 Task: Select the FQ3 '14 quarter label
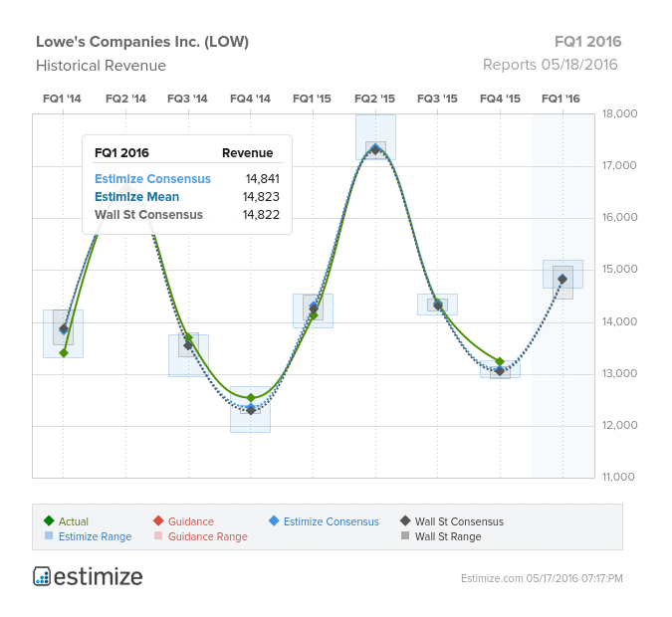pos(187,99)
